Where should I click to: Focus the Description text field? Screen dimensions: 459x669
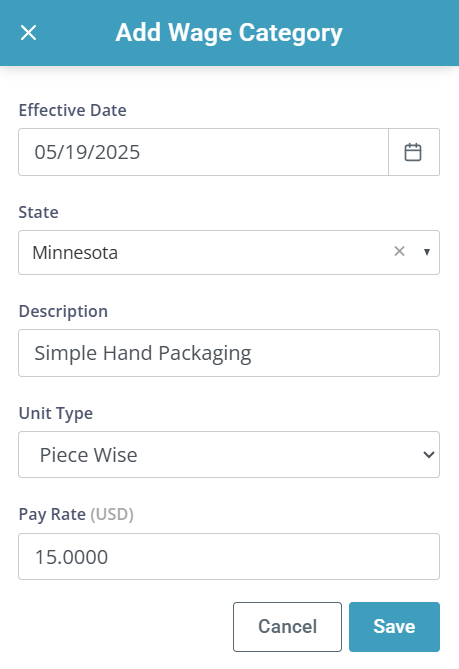(x=229, y=353)
